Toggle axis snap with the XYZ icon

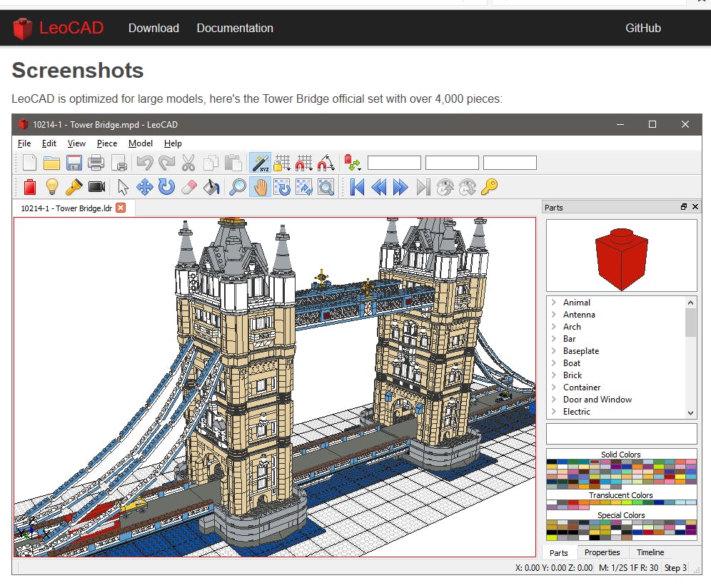coord(259,162)
